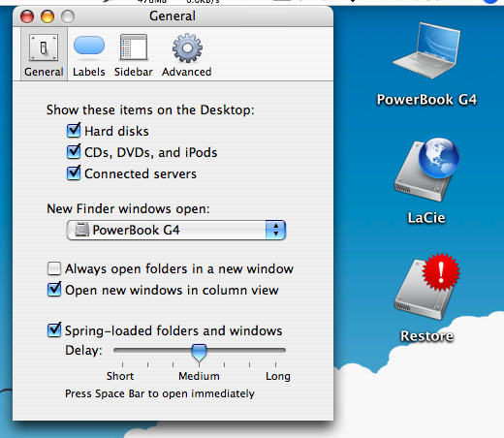Click the hard disk icon inside the popup menu

click(81, 230)
